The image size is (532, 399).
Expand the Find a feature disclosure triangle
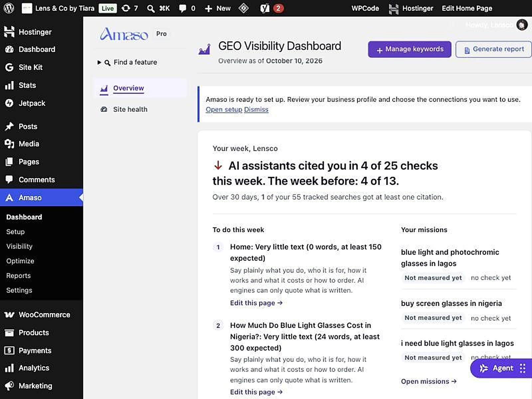(99, 62)
